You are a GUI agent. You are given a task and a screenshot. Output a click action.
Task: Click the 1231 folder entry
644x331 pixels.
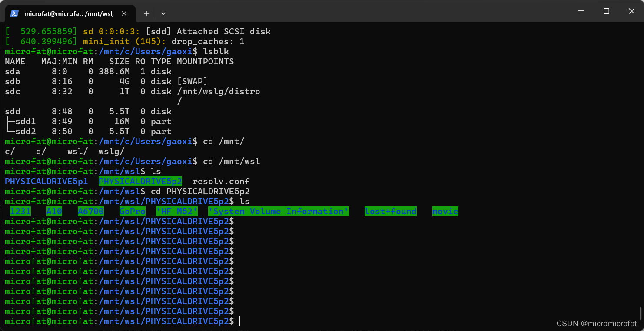[x=20, y=211]
